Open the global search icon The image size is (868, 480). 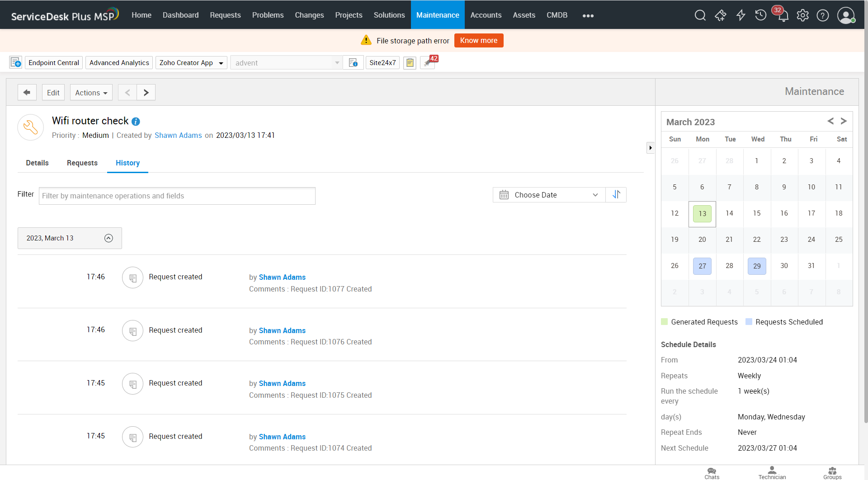tap(700, 15)
